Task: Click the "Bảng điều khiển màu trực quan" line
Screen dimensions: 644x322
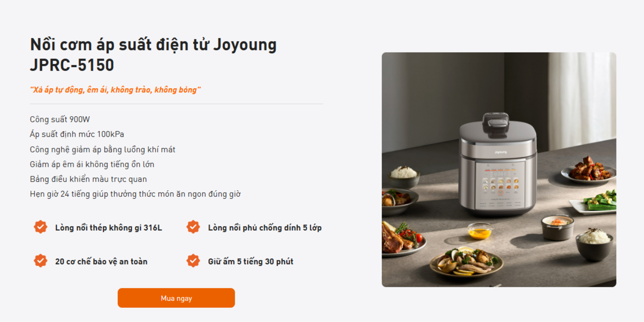Action: click(x=88, y=179)
